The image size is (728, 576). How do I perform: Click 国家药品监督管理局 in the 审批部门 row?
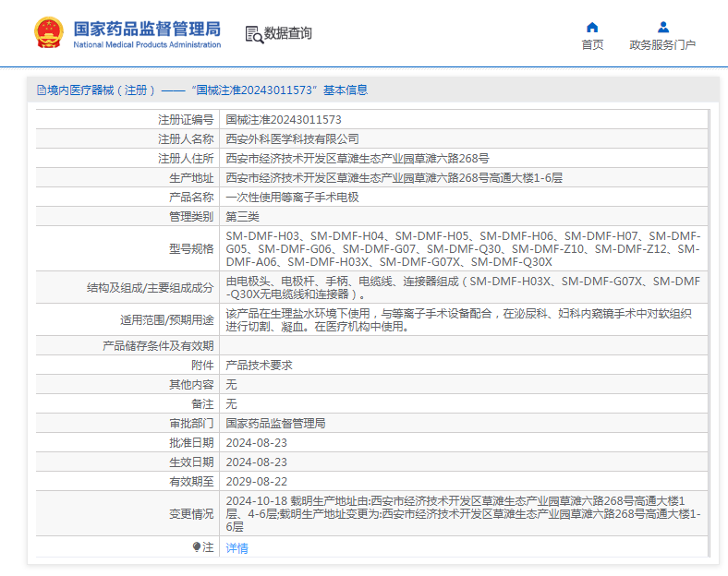(x=276, y=424)
